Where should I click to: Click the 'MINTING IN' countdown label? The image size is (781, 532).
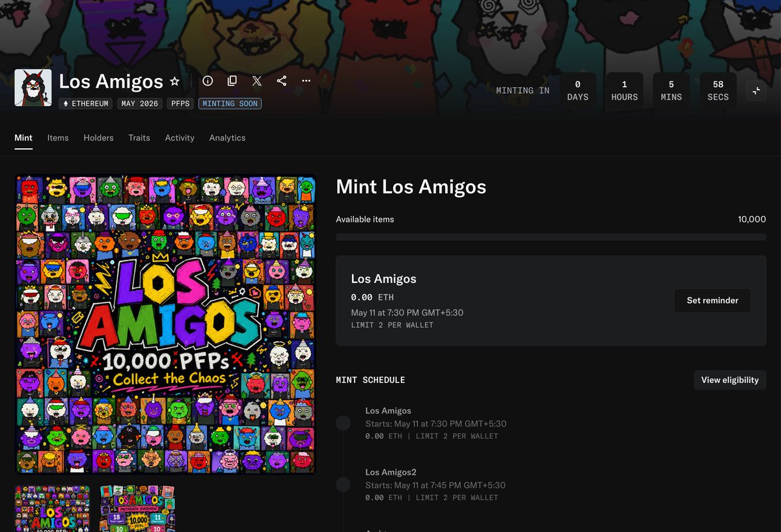[x=523, y=90]
